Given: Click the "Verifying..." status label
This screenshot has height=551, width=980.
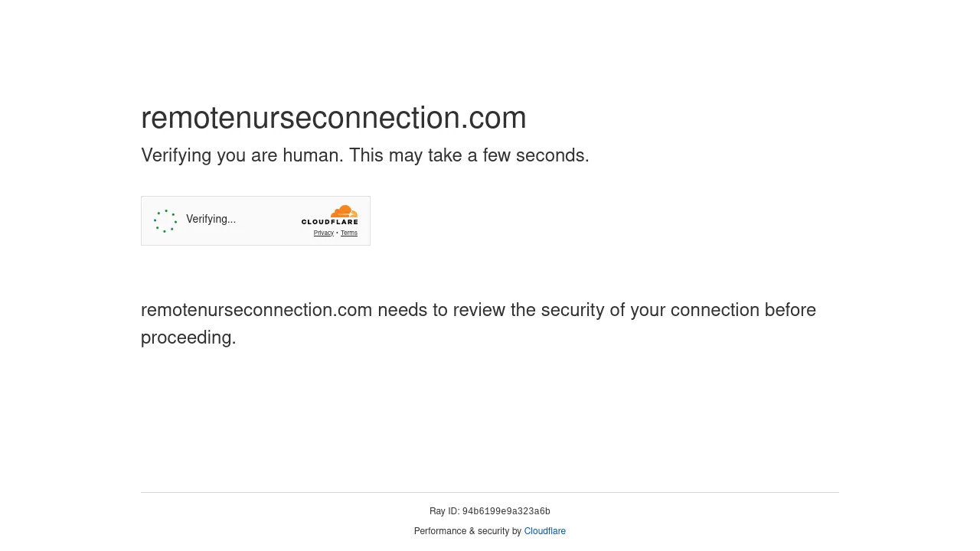Looking at the screenshot, I should tap(211, 219).
